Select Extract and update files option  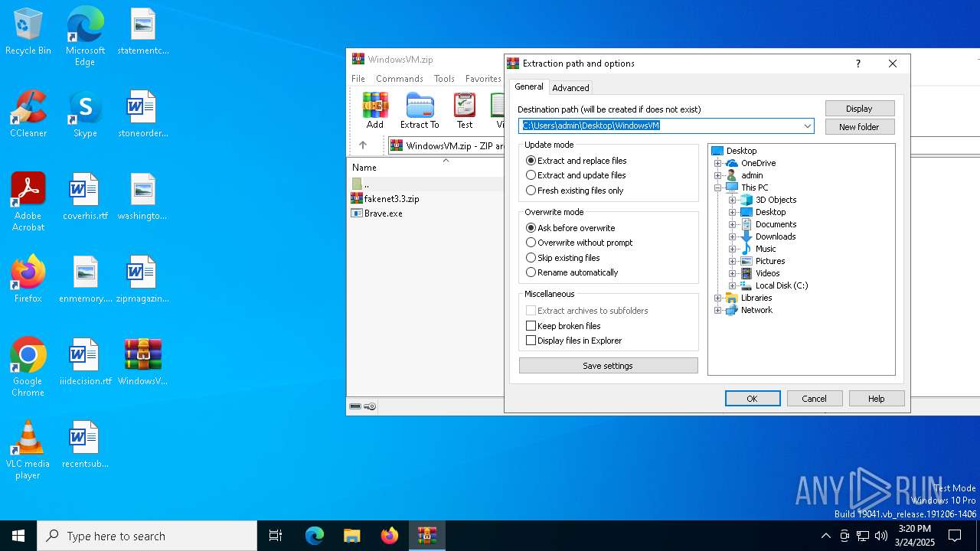coord(576,175)
